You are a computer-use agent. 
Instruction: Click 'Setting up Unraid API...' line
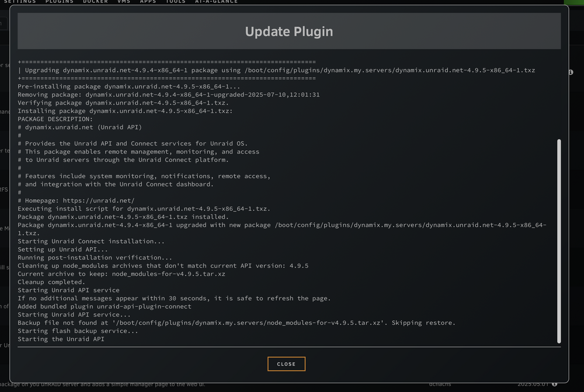pyautogui.click(x=62, y=249)
